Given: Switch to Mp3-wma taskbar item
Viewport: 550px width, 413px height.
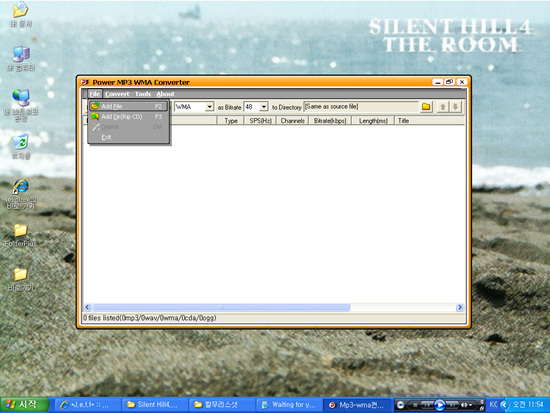Looking at the screenshot, I should click(x=356, y=405).
